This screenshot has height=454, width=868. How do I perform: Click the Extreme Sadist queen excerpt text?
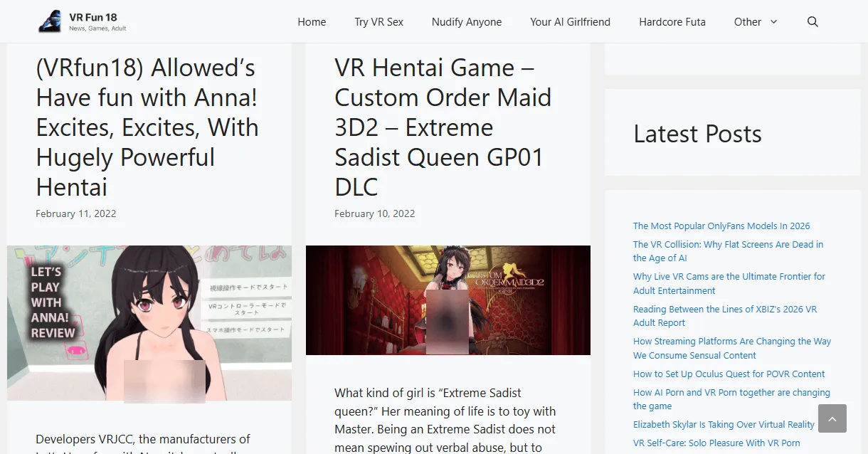pos(445,420)
